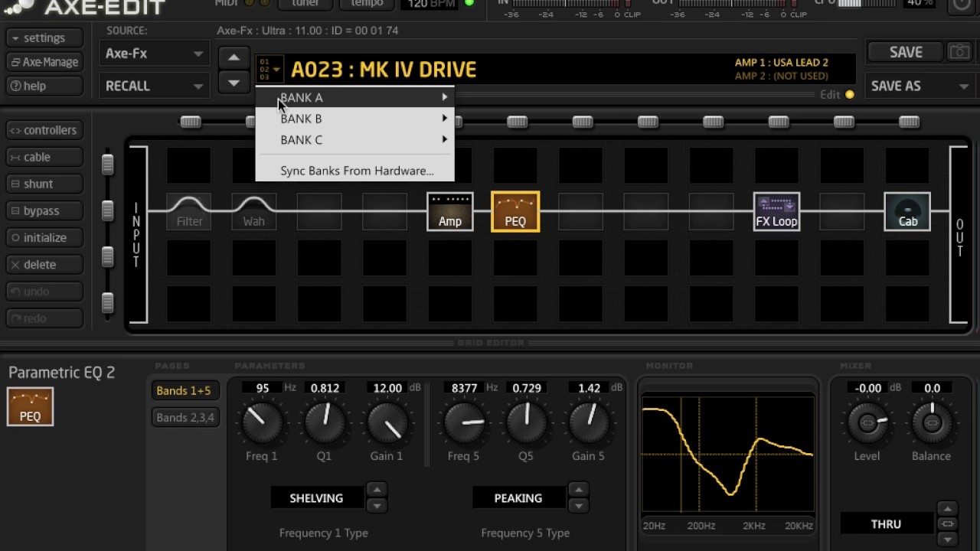Viewport: 980px width, 551px height.
Task: Step THRU mode selector up
Action: pyautogui.click(x=947, y=509)
